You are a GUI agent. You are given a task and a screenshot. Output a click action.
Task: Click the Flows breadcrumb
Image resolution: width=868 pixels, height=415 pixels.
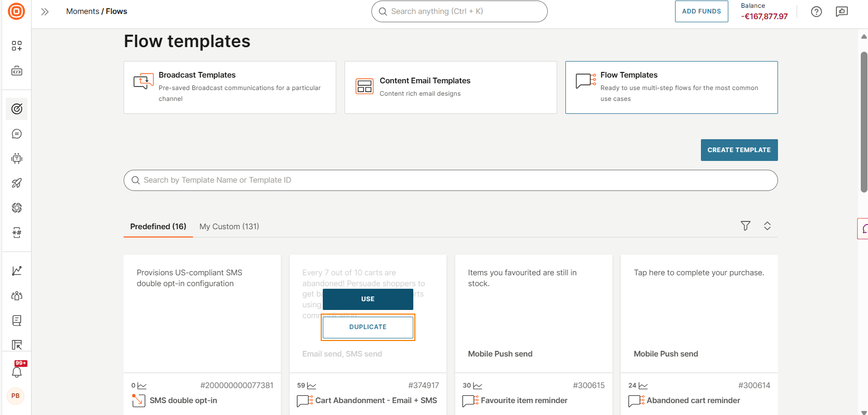click(116, 11)
